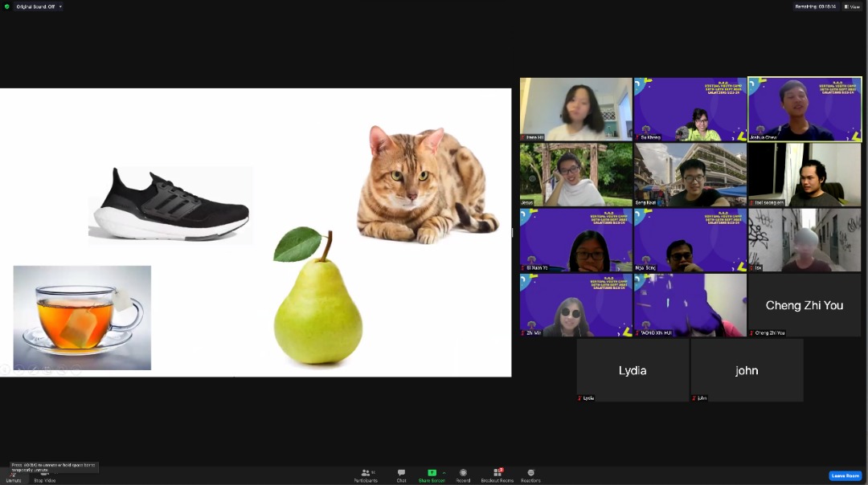
Task: Click the slideshow pen tool icon
Action: 33,370
